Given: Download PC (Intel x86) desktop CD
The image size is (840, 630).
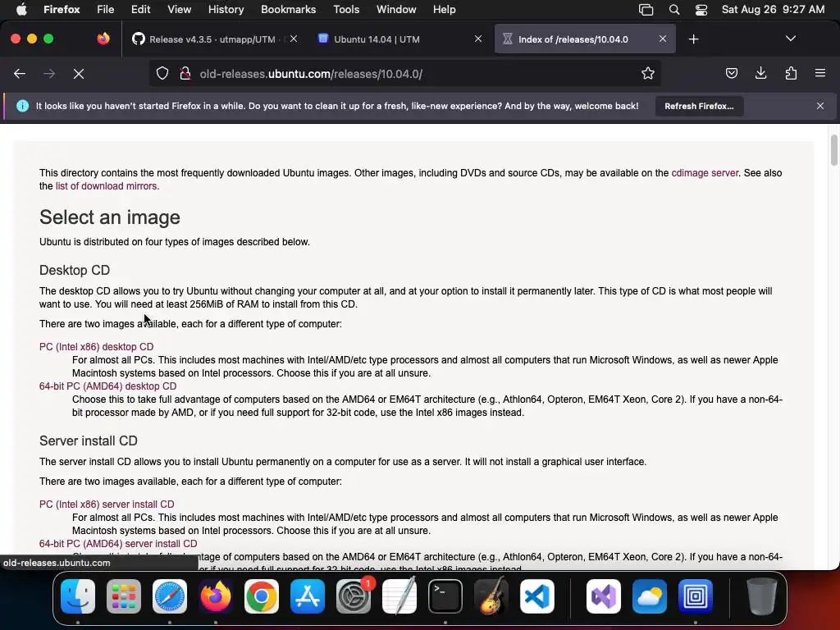Looking at the screenshot, I should tap(97, 347).
